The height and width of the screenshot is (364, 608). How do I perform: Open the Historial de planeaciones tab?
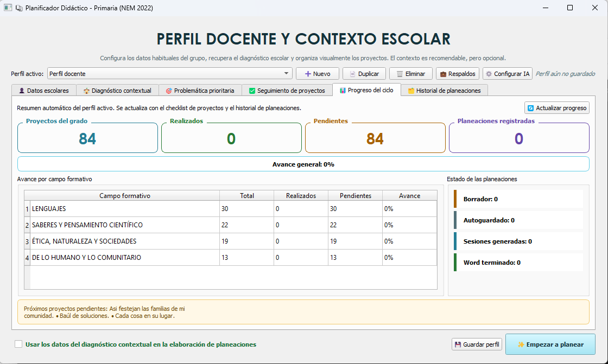(445, 90)
